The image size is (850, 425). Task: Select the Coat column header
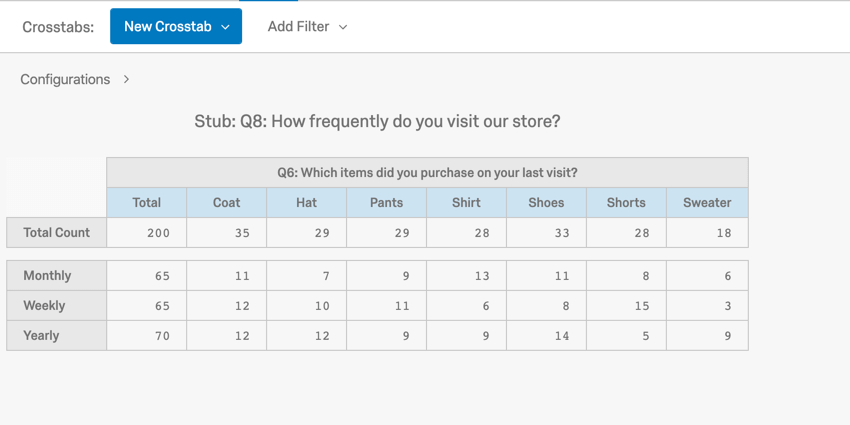pyautogui.click(x=226, y=202)
